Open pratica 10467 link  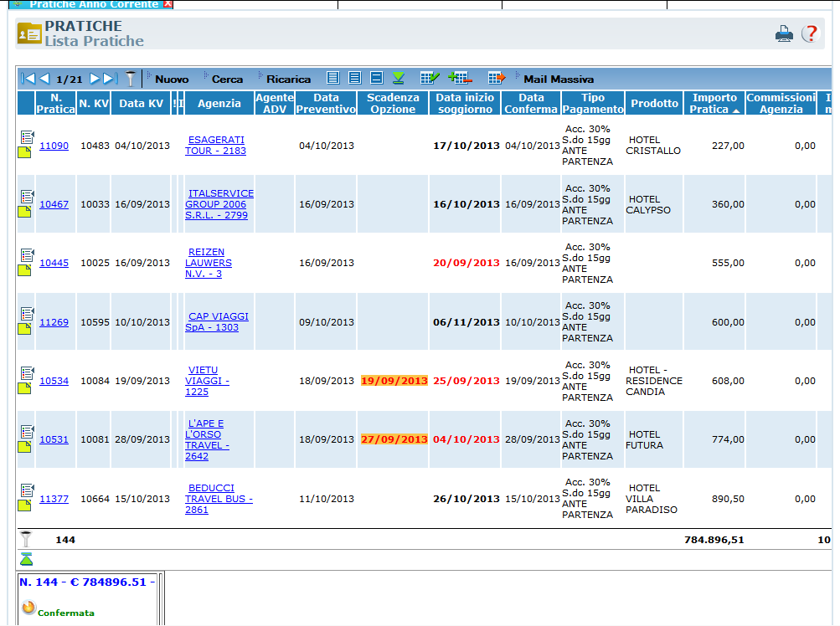[54, 204]
